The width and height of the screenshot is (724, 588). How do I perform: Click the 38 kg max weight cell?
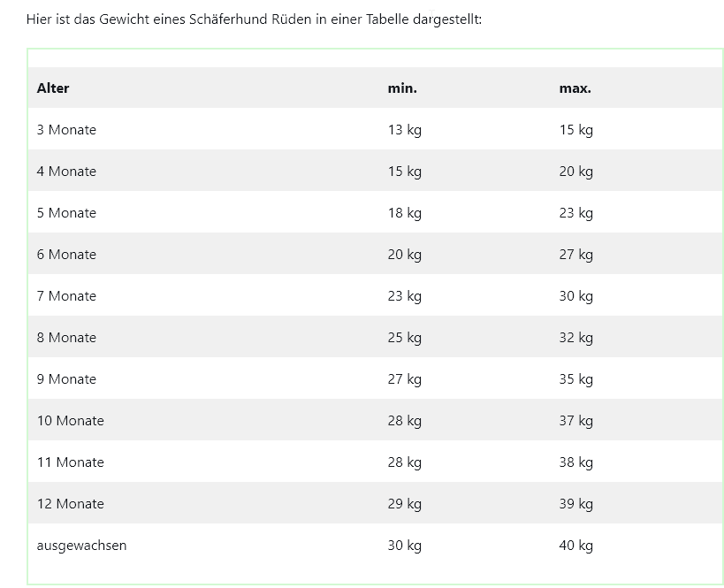pos(575,462)
